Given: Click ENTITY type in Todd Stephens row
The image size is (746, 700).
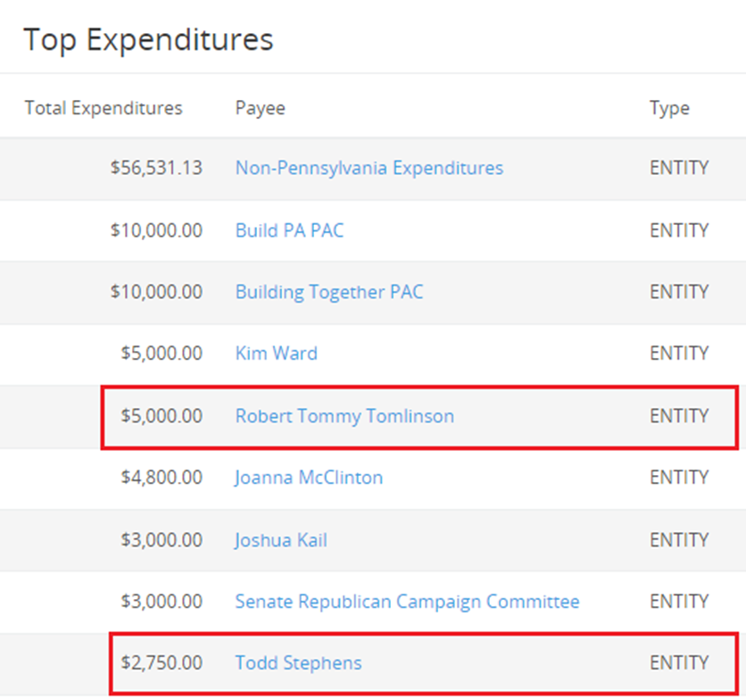Looking at the screenshot, I should coord(679,663).
